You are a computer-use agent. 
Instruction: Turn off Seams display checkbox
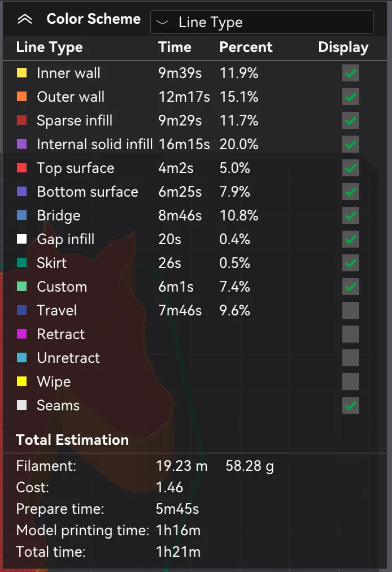click(351, 405)
